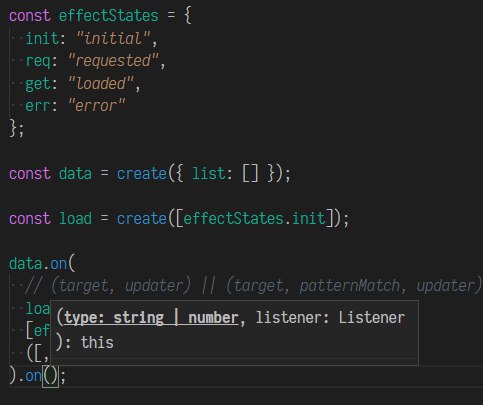Image resolution: width=483 pixels, height=405 pixels.
Task: Click create call in load declaration
Action: coord(142,219)
